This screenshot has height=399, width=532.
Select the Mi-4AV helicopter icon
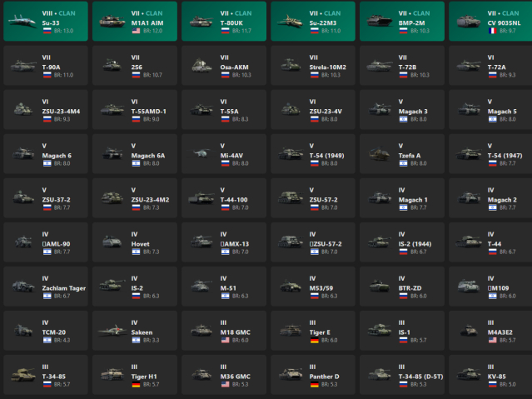200,153
